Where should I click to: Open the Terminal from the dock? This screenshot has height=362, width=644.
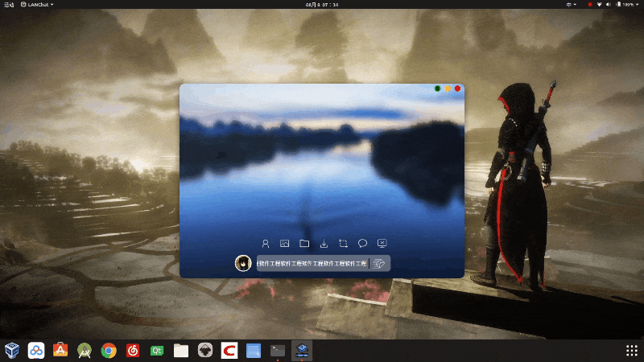click(x=278, y=351)
